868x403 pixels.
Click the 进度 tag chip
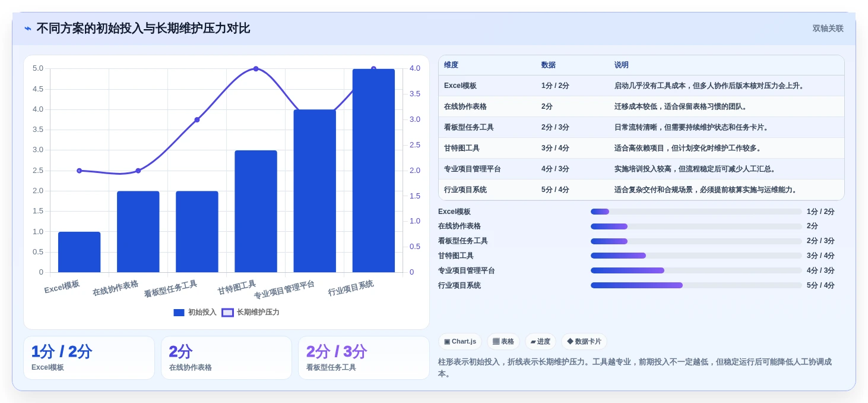point(540,342)
